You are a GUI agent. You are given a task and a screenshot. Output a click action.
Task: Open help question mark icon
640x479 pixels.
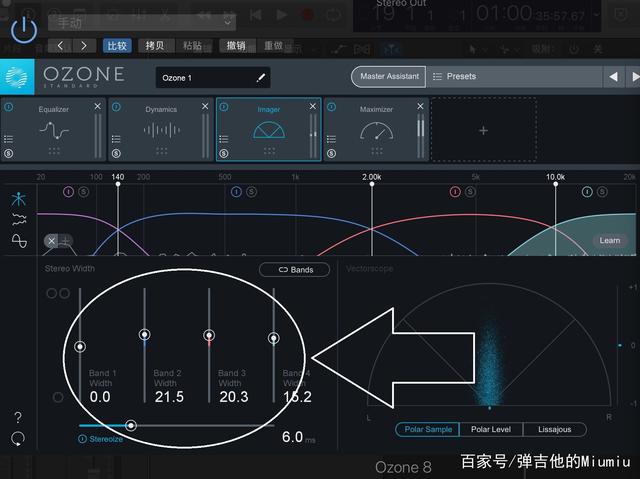pyautogui.click(x=18, y=417)
